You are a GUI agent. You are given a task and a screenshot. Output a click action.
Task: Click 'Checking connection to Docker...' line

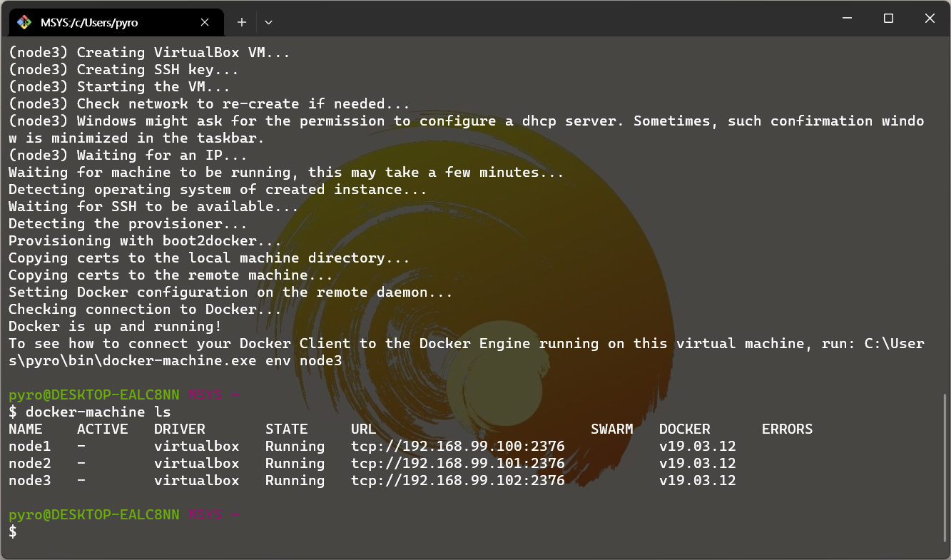(146, 310)
